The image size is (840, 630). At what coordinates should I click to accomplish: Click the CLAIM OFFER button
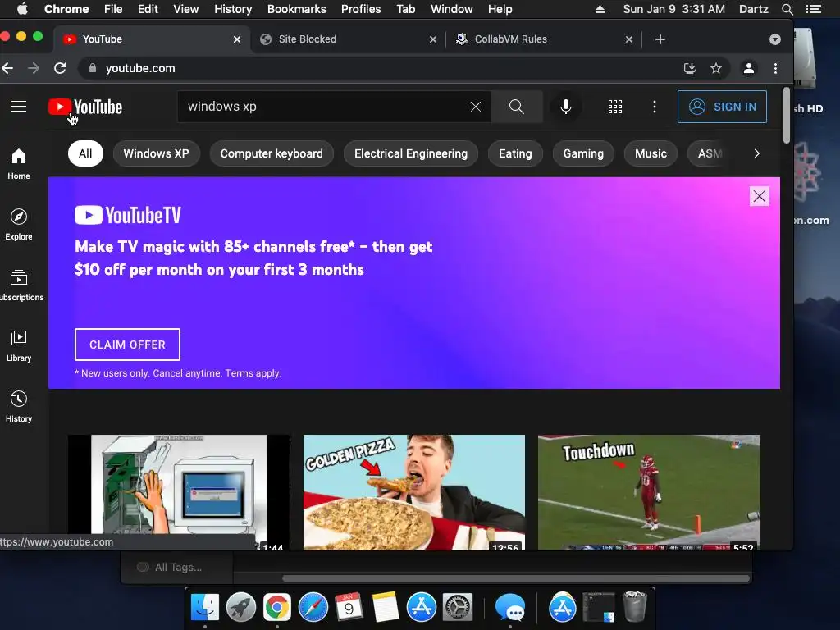[x=127, y=345]
